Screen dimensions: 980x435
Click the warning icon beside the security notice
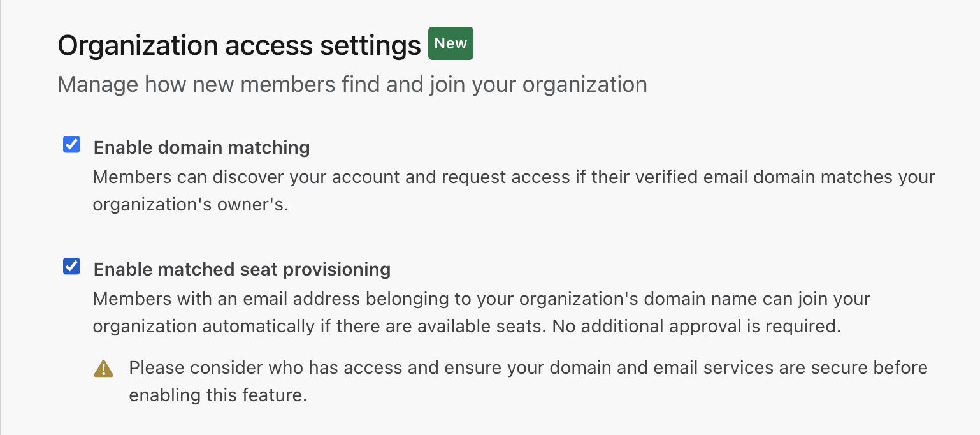pyautogui.click(x=104, y=368)
